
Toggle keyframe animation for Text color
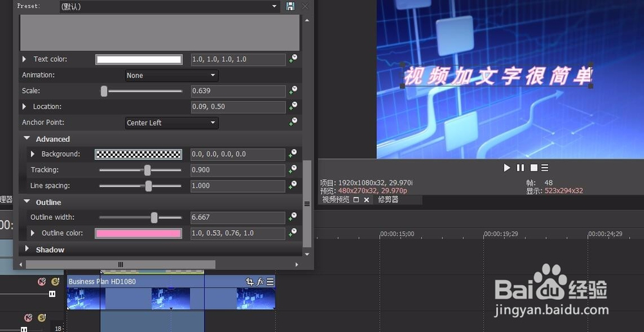[x=293, y=59]
